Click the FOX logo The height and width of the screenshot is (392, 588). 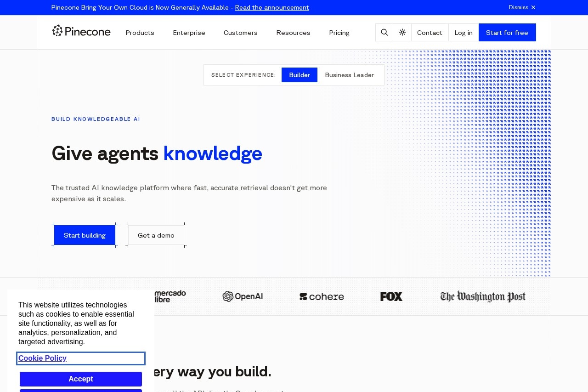click(x=391, y=296)
